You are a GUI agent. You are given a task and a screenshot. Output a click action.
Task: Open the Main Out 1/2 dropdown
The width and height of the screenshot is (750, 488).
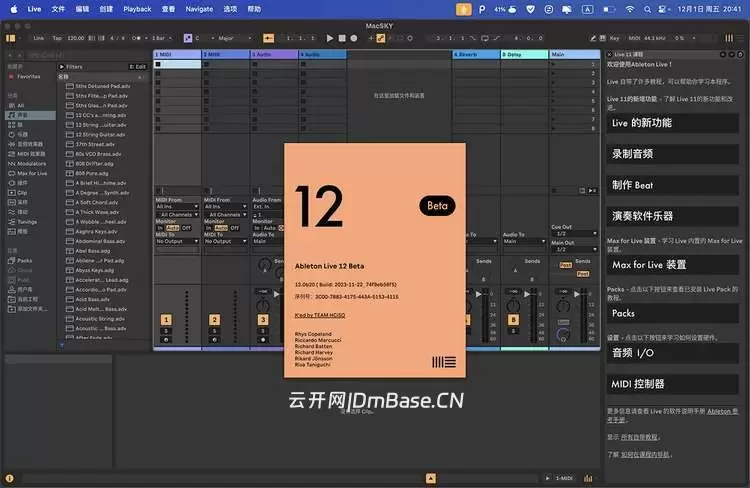point(574,249)
